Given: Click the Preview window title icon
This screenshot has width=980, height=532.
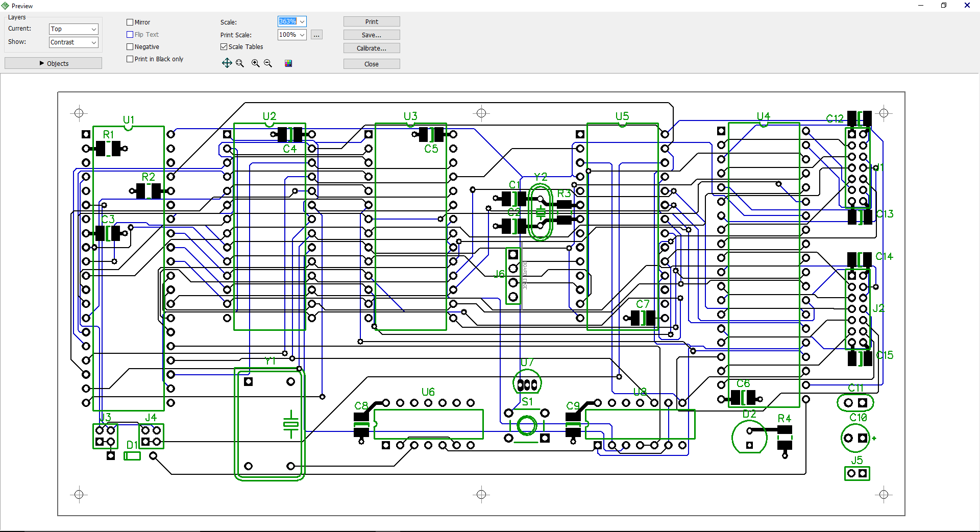Looking at the screenshot, I should 5,6.
